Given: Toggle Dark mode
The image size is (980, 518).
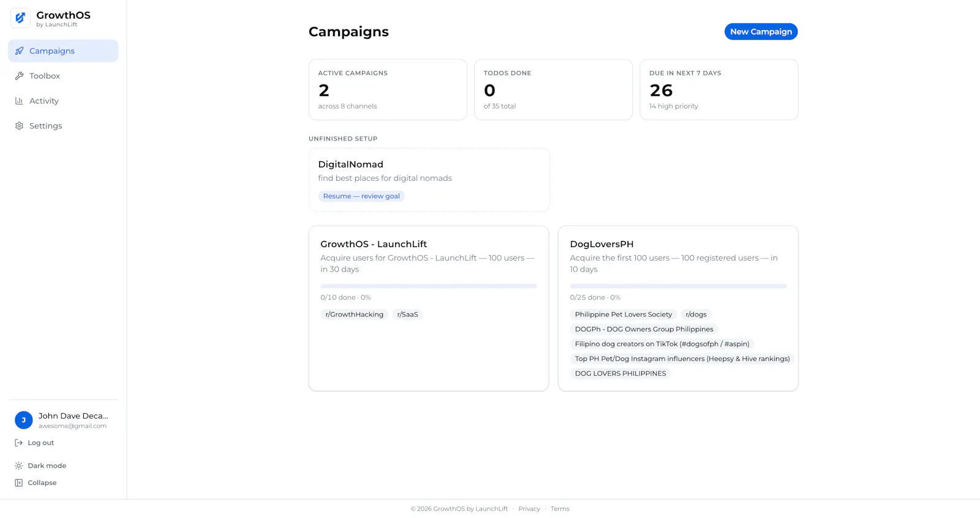Looking at the screenshot, I should point(40,466).
